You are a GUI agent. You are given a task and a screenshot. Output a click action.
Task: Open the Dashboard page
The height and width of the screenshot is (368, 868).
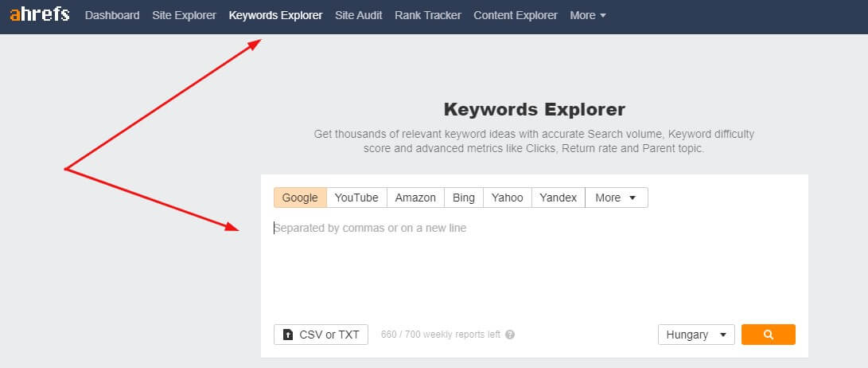[112, 15]
